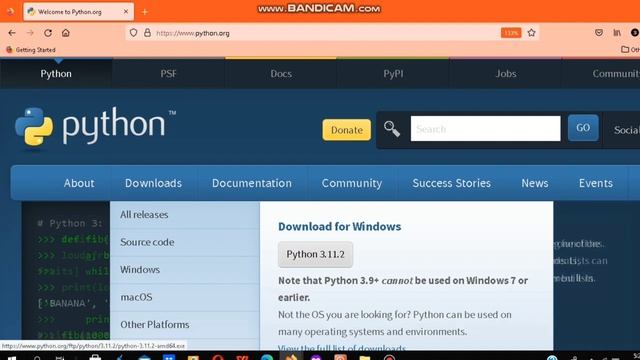The image size is (640, 360).
Task: Open the Community navigation menu
Action: coord(352,183)
